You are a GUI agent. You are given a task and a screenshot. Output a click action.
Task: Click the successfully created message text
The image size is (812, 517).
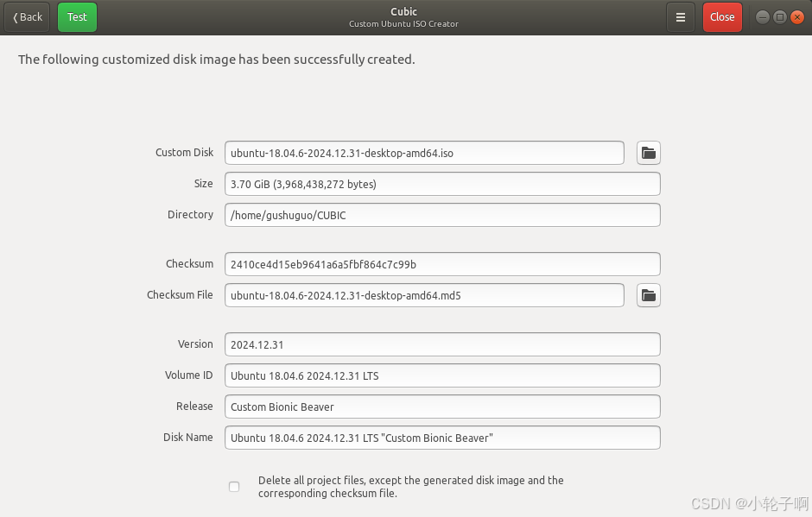pos(217,60)
